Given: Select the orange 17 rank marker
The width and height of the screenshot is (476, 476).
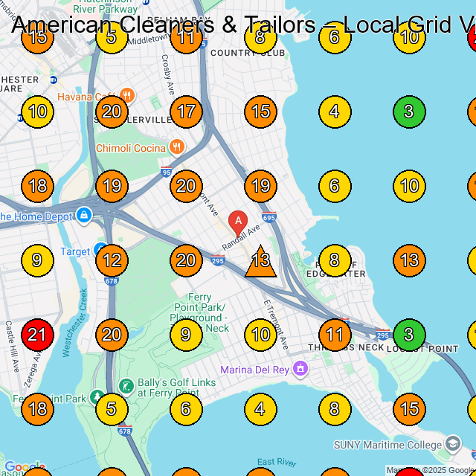Looking at the screenshot, I should [186, 112].
